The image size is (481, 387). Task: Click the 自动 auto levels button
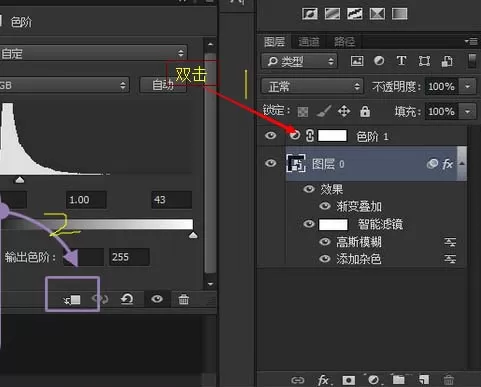162,85
